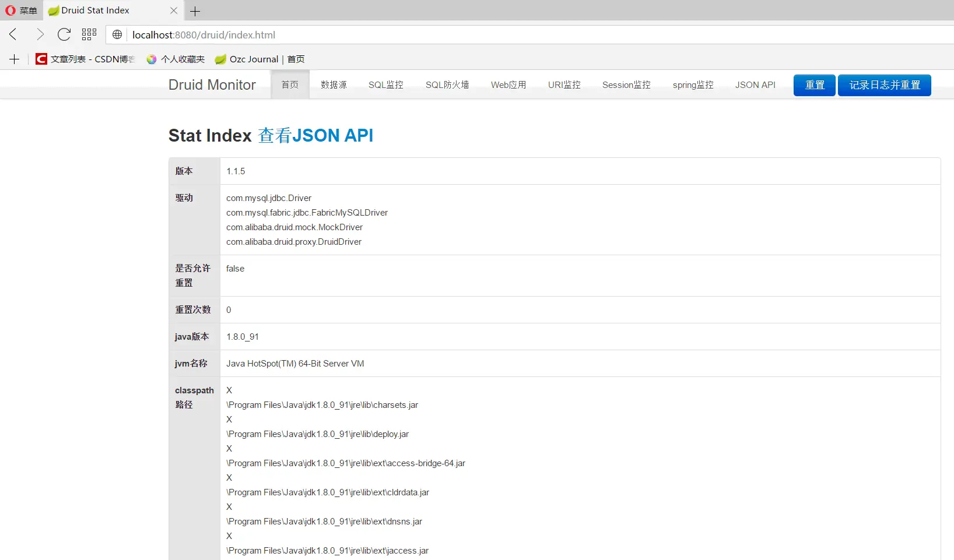The height and width of the screenshot is (560, 954).
Task: Go forward to the next page
Action: click(x=40, y=34)
